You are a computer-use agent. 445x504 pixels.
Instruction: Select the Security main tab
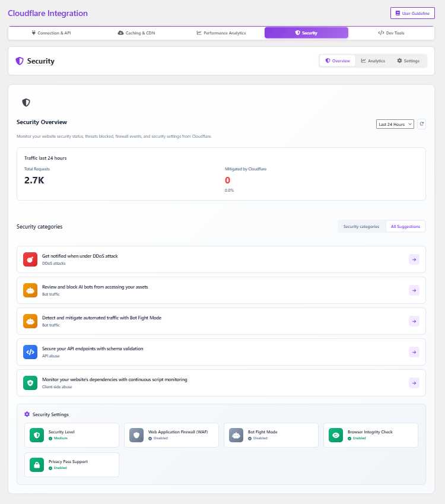tap(306, 33)
